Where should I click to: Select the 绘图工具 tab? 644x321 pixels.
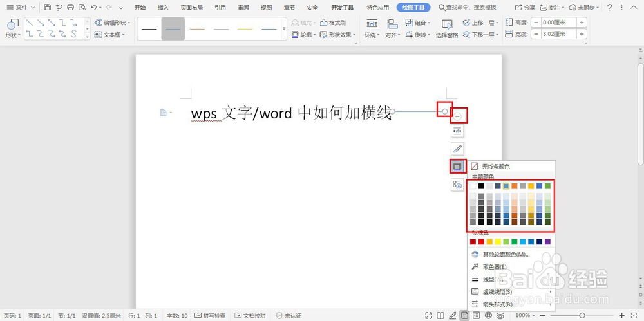413,7
